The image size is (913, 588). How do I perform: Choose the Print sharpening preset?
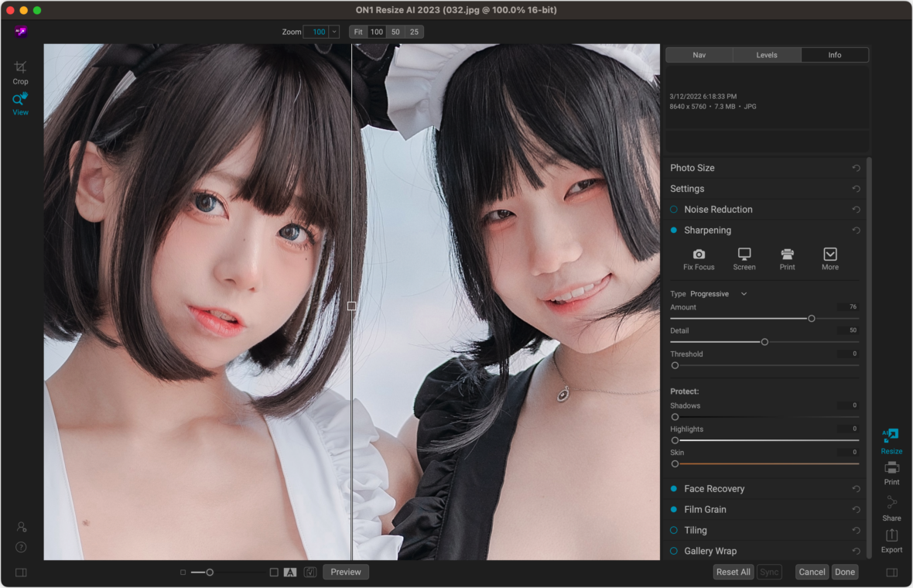tap(787, 260)
